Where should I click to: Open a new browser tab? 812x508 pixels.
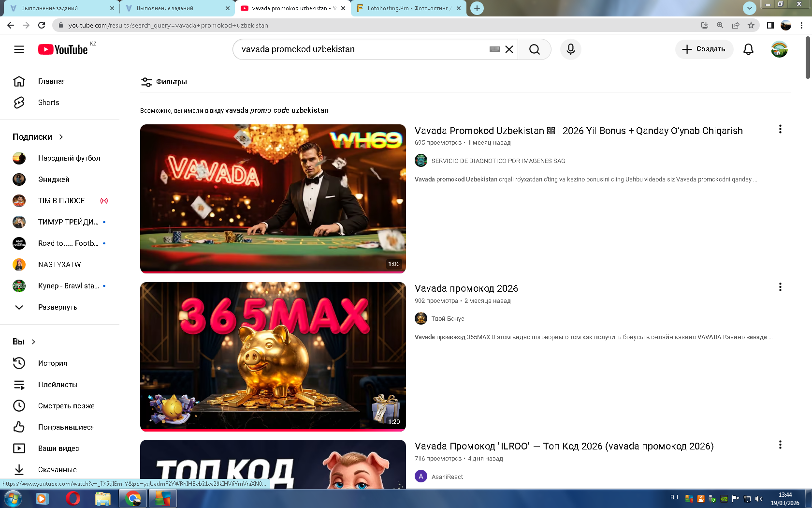coord(477,8)
